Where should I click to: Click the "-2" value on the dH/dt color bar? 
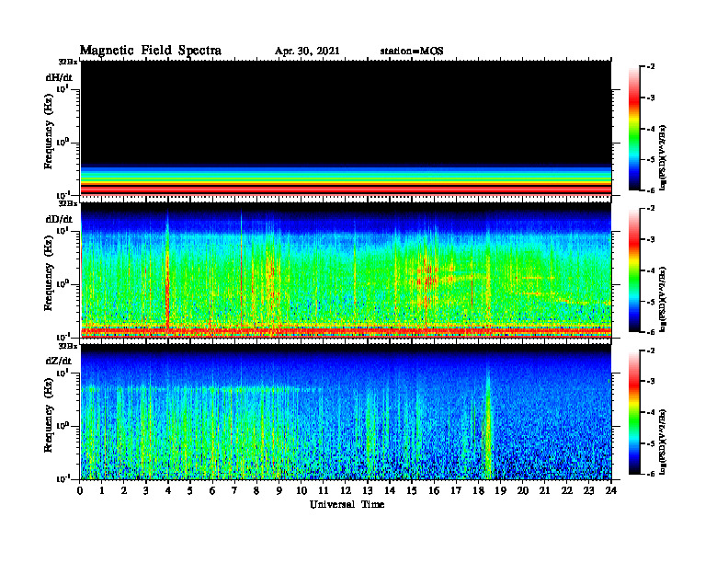(x=651, y=67)
